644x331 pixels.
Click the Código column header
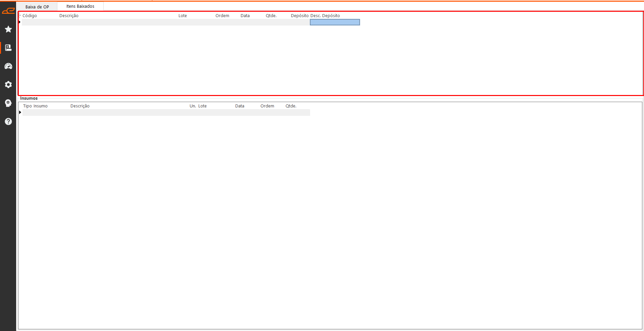pyautogui.click(x=30, y=16)
